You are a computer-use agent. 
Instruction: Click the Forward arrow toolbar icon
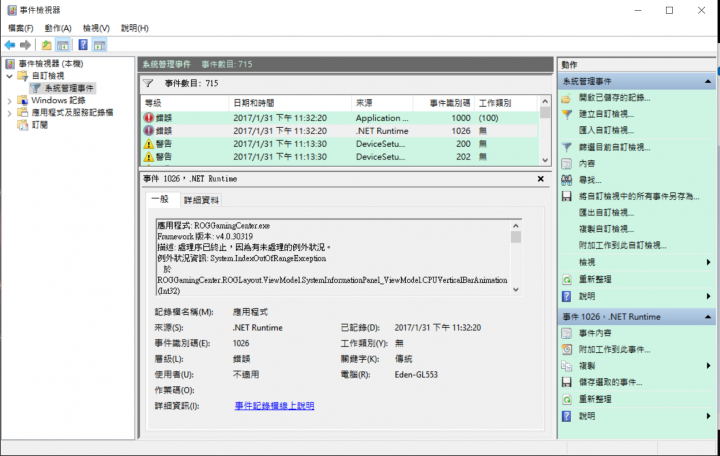pos(26,45)
